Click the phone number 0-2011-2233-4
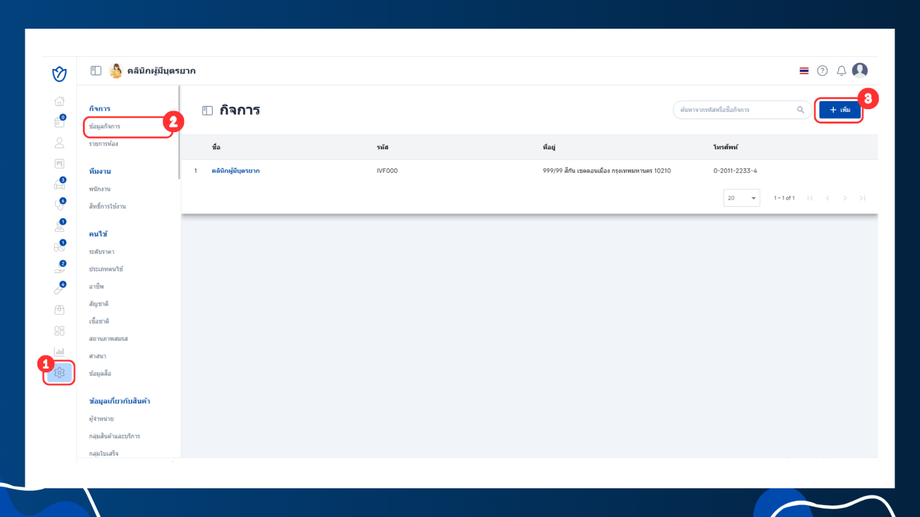This screenshot has width=920, height=517. (x=735, y=171)
